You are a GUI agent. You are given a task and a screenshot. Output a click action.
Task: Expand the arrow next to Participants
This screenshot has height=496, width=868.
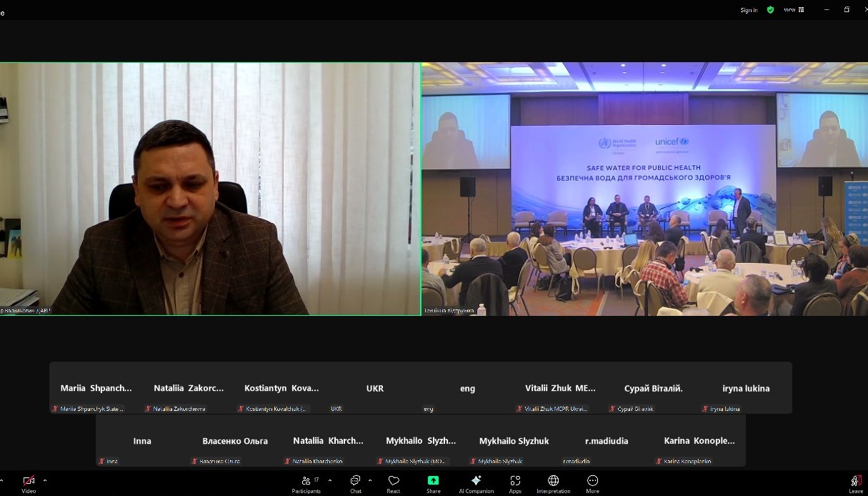[x=329, y=480]
